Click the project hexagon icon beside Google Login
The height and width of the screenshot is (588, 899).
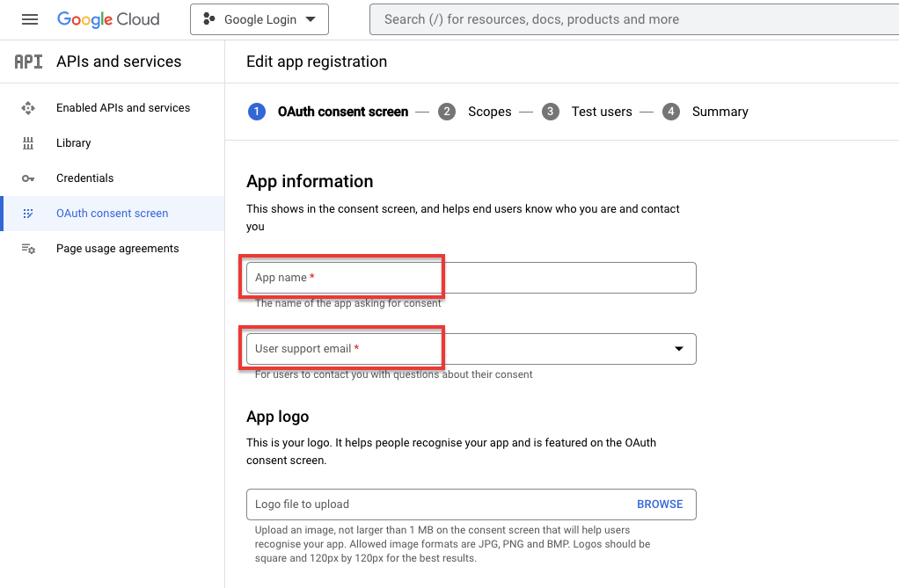pos(209,19)
